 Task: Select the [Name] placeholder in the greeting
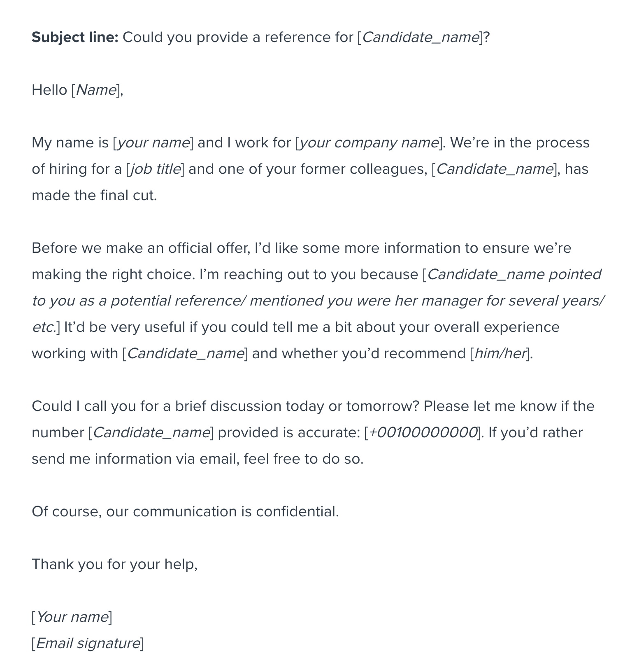[96, 90]
